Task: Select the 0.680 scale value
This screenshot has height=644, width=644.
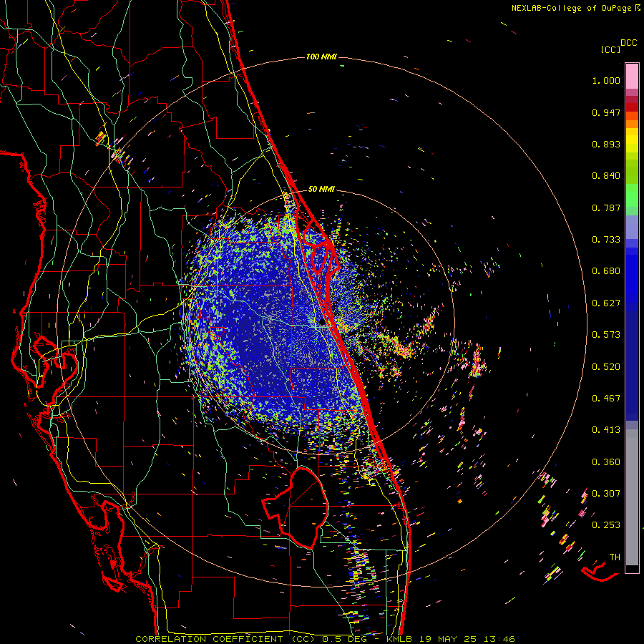Action: [x=606, y=271]
